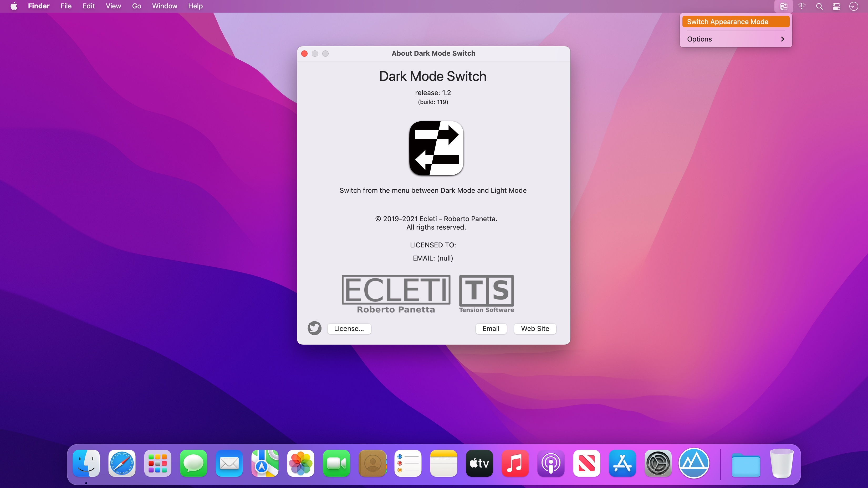Click the Email button
The height and width of the screenshot is (488, 868).
tap(491, 328)
